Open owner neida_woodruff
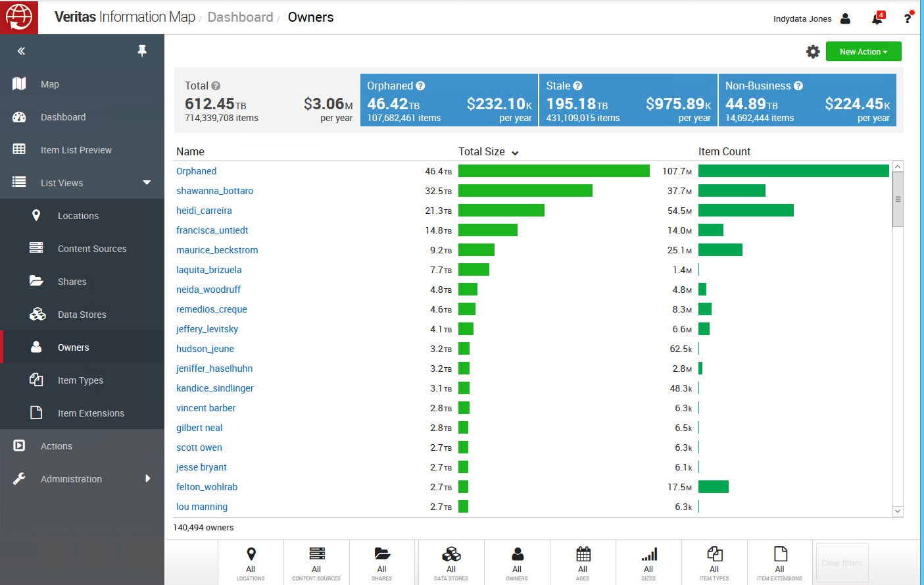 [208, 290]
